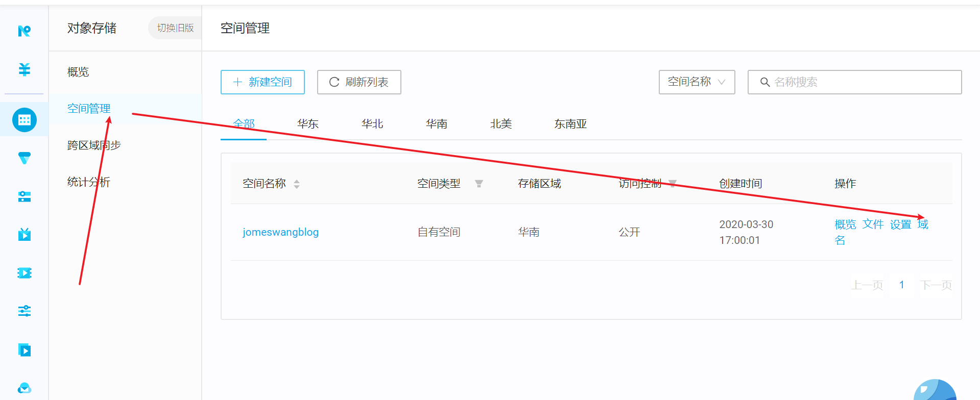Viewport: 980px width, 400px height.
Task: Click the 对象存储 heading
Action: coord(92,28)
